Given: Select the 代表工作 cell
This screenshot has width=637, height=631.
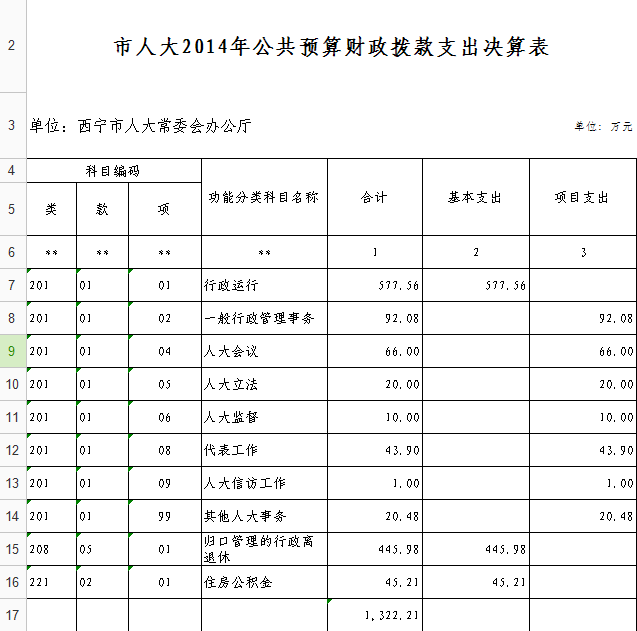Looking at the screenshot, I should (263, 450).
